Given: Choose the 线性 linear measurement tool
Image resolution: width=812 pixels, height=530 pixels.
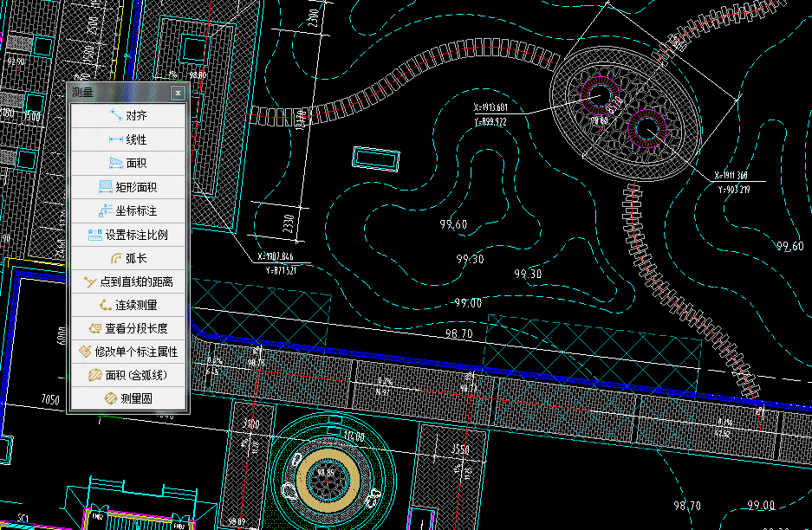Looking at the screenshot, I should [127, 139].
